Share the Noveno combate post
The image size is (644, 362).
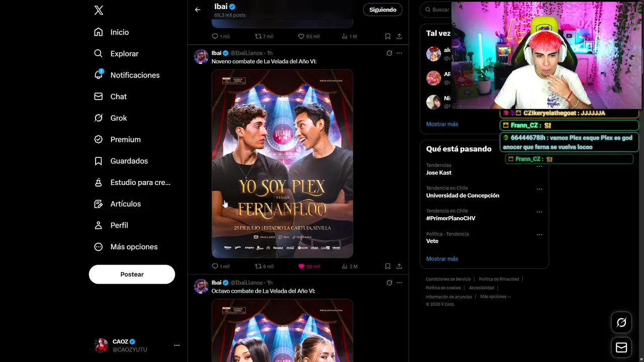pyautogui.click(x=399, y=266)
